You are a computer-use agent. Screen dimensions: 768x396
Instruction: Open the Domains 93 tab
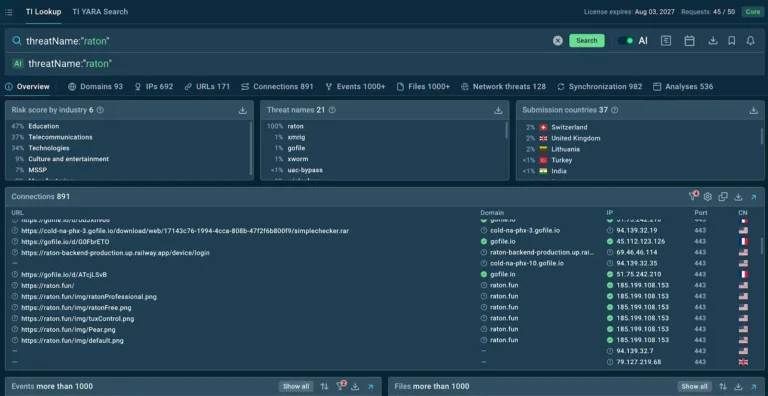[x=96, y=87]
